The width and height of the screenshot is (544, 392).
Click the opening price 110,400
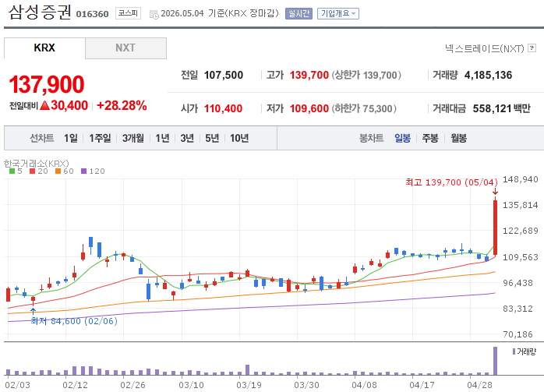[223, 108]
